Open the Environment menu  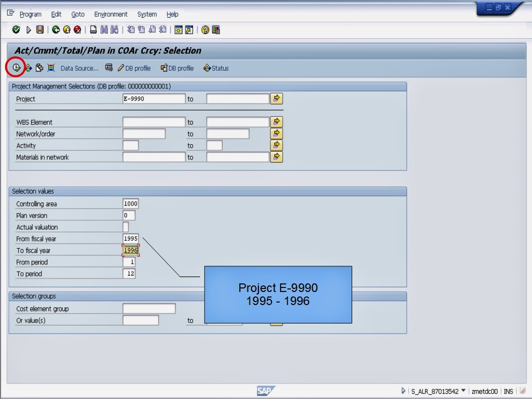[x=111, y=14]
